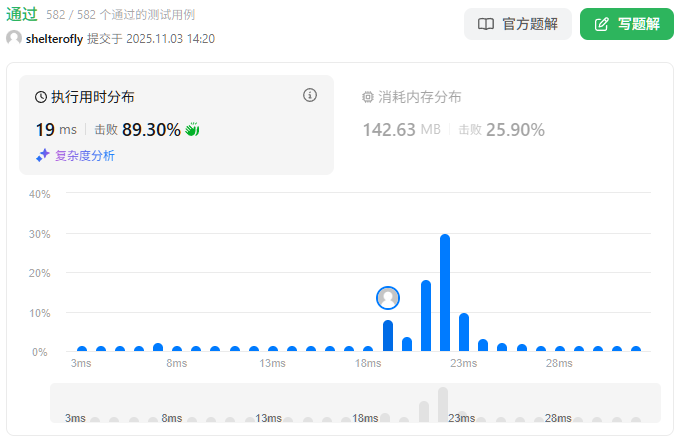Select the 执行用时分布 runtime tab

point(93,97)
